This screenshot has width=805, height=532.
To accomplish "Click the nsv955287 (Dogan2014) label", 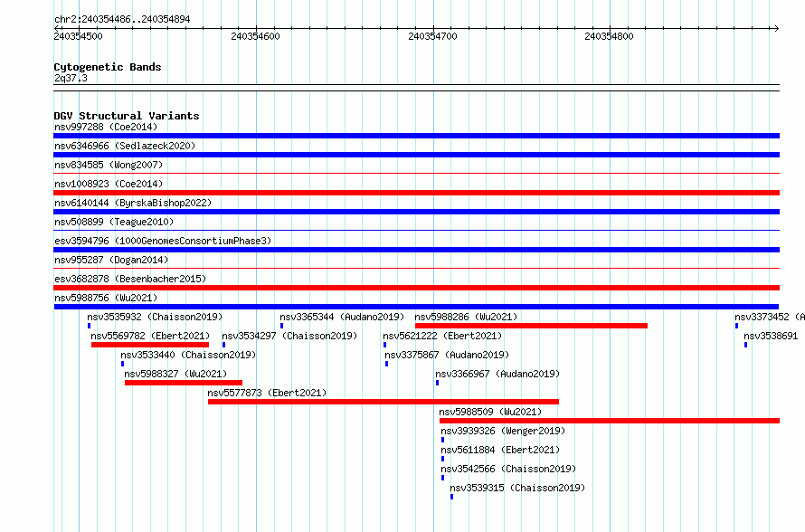I will (111, 260).
